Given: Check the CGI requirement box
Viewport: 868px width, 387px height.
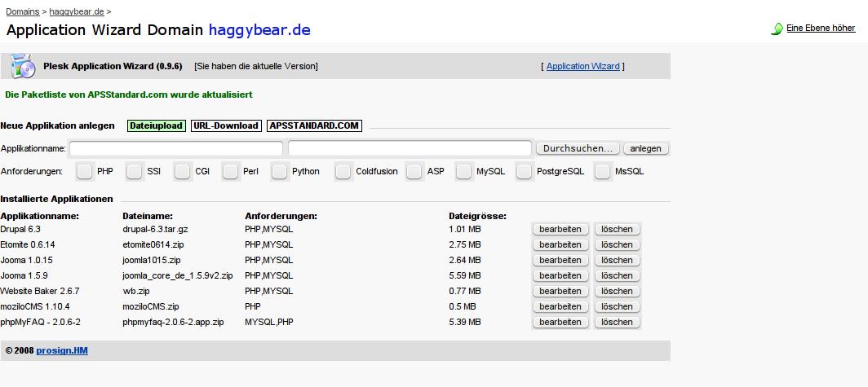Looking at the screenshot, I should [x=182, y=171].
